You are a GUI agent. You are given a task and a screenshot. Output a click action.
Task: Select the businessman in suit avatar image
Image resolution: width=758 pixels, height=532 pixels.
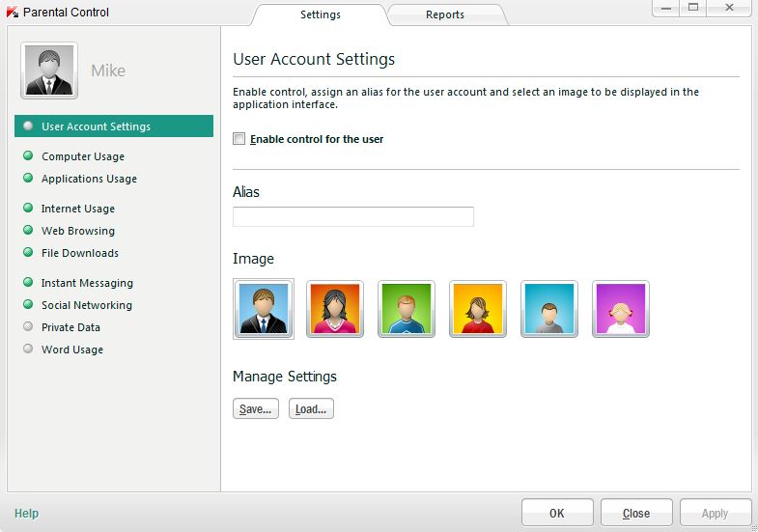pyautogui.click(x=263, y=309)
